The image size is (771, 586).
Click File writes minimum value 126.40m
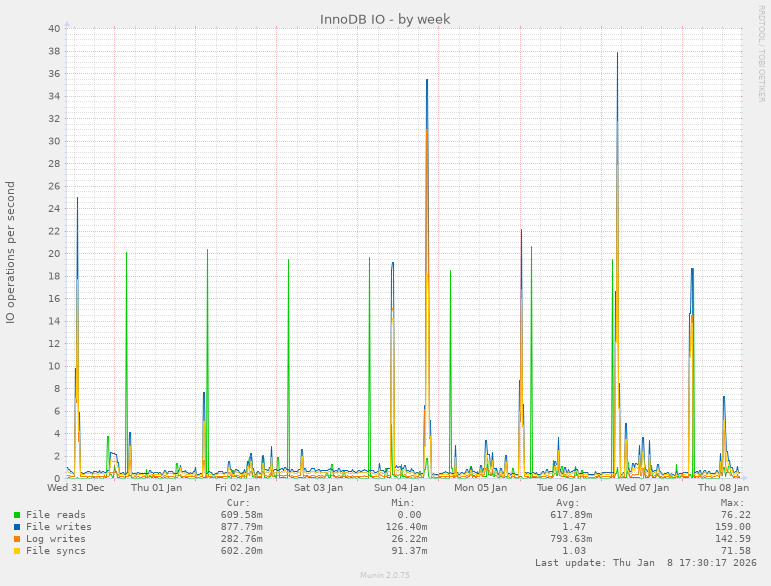point(406,527)
